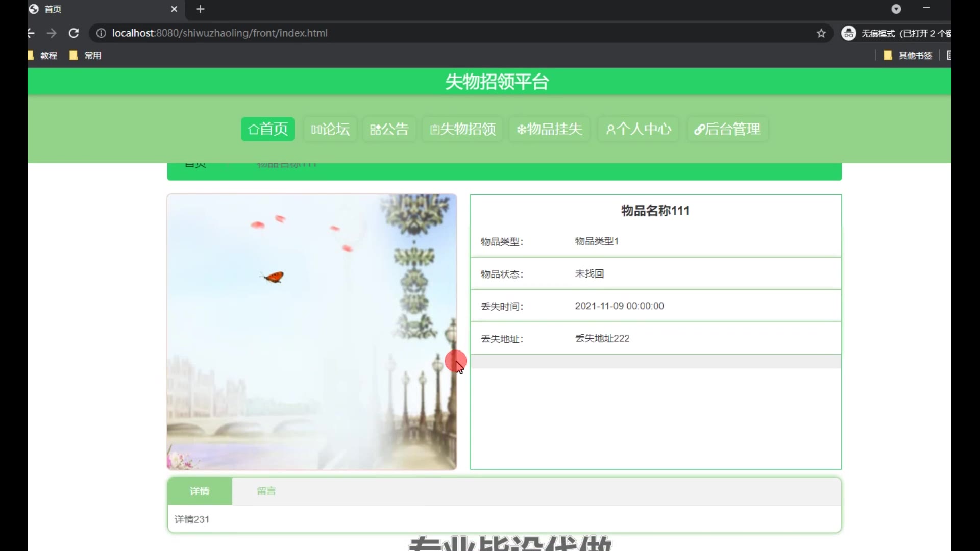This screenshot has height=551, width=980.
Task: Reload the page with refresh icon
Action: click(73, 33)
